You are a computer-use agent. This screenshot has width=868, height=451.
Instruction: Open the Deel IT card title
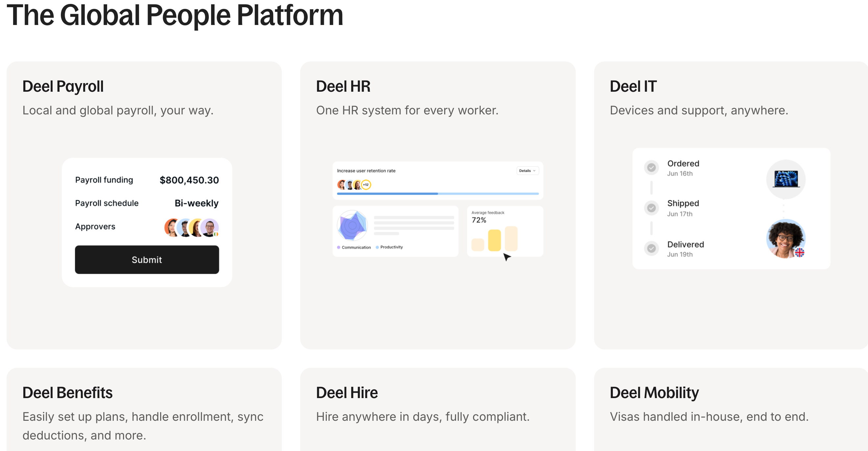pos(633,86)
